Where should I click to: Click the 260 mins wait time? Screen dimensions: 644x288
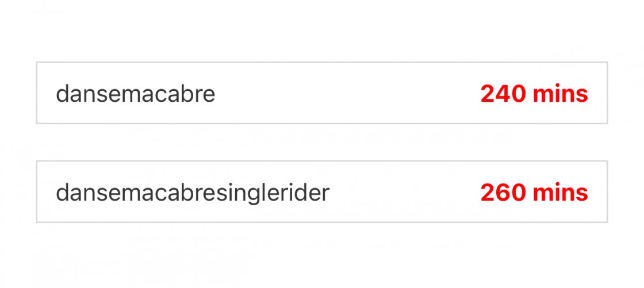534,193
